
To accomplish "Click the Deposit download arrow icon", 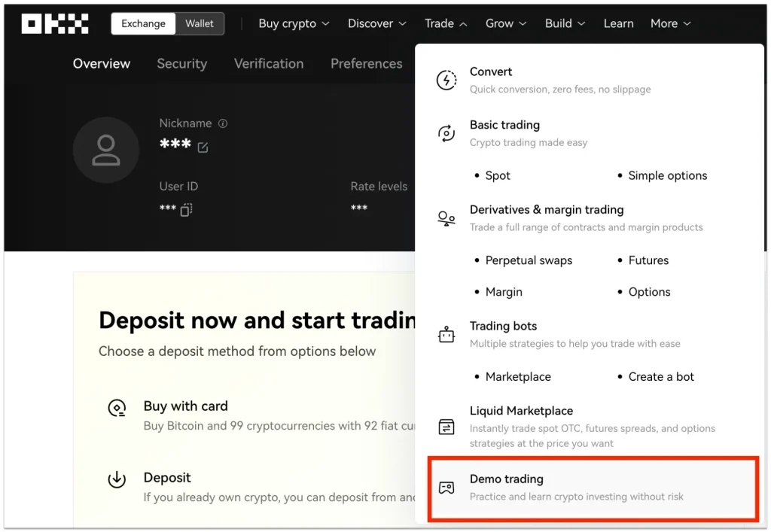I will click(x=117, y=479).
